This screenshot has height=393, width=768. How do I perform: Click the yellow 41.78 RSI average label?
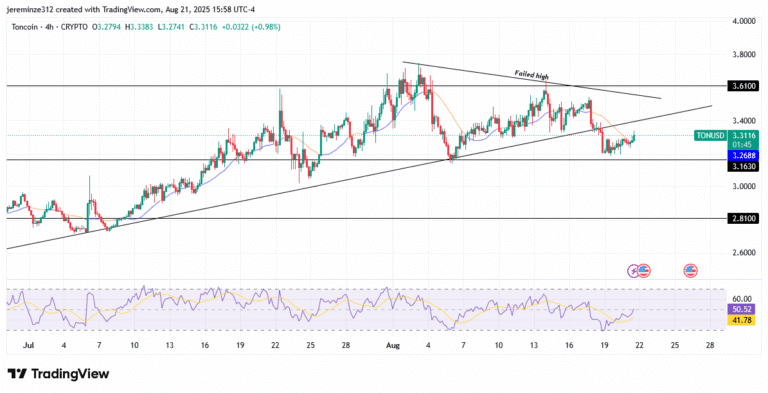click(x=743, y=321)
